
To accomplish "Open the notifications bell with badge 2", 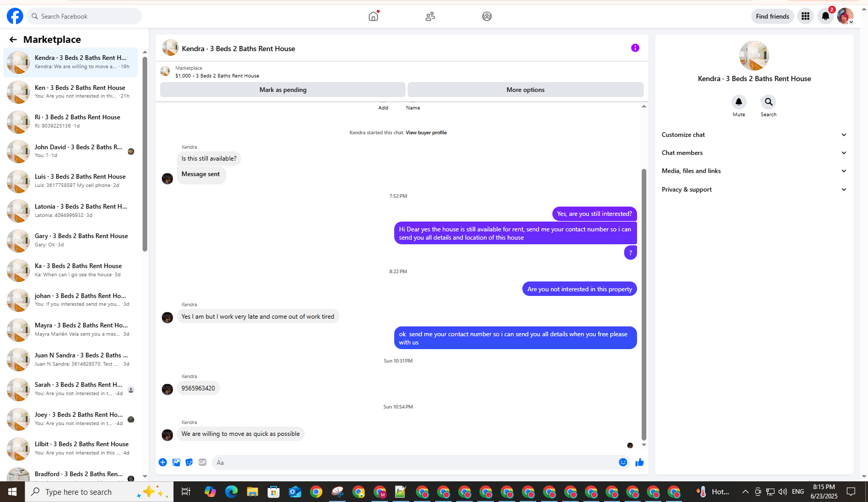I will (x=826, y=17).
